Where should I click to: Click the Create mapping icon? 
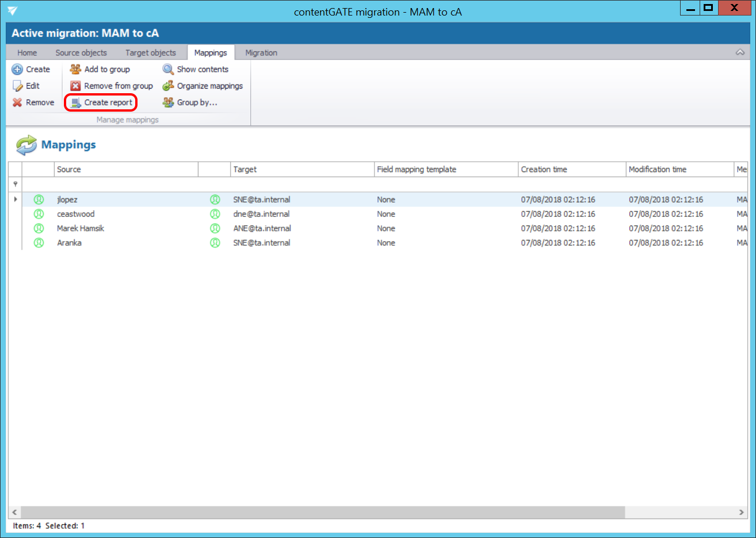[x=17, y=70]
